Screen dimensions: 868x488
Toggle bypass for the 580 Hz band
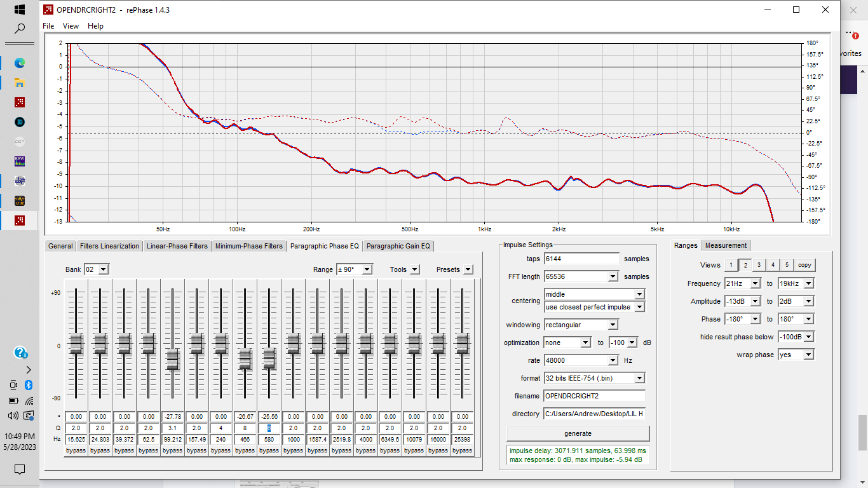(x=269, y=451)
